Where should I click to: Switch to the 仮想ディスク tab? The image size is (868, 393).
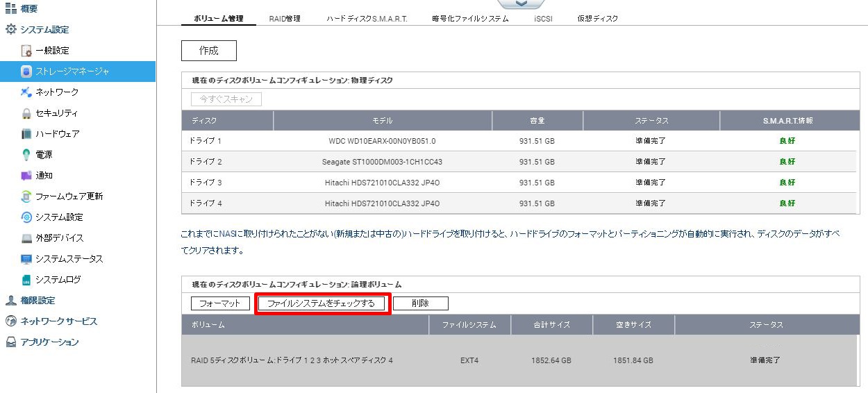tap(597, 19)
